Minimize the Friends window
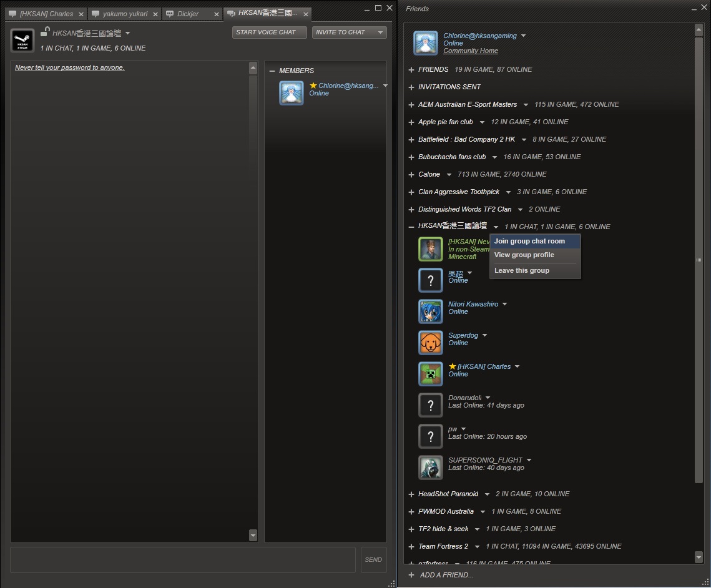This screenshot has width=711, height=588. pyautogui.click(x=694, y=9)
